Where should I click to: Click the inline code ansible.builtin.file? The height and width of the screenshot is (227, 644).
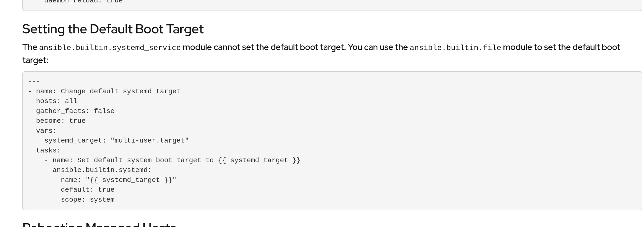(x=455, y=48)
